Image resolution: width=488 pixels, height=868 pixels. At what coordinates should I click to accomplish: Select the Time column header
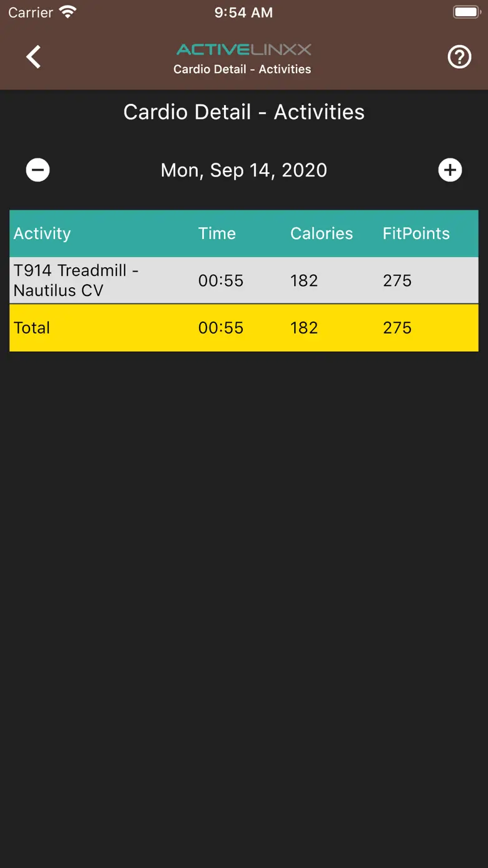(x=217, y=233)
